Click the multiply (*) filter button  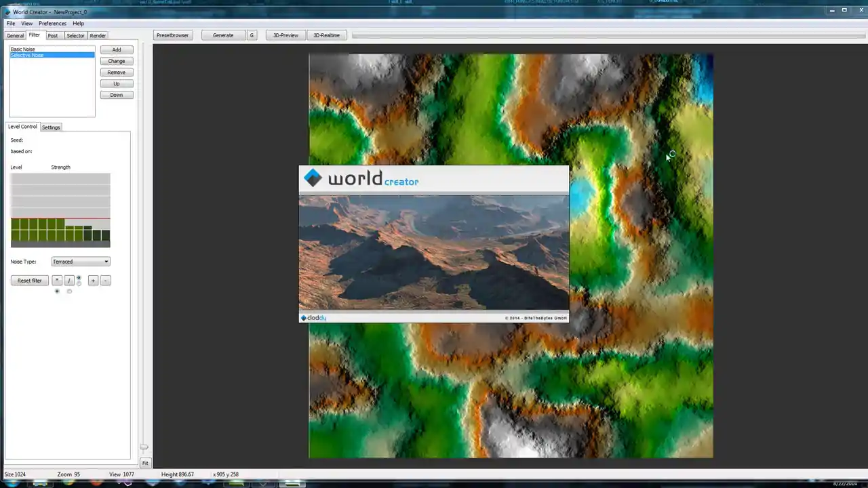point(57,281)
